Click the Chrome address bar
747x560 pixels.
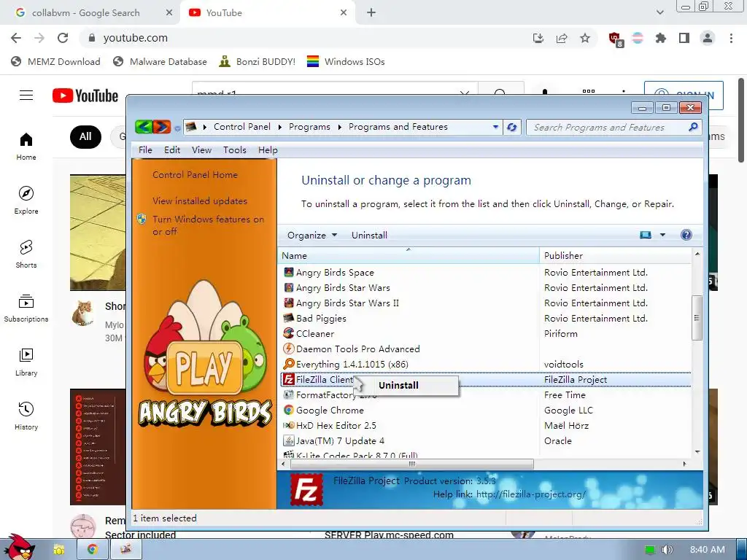click(305, 38)
